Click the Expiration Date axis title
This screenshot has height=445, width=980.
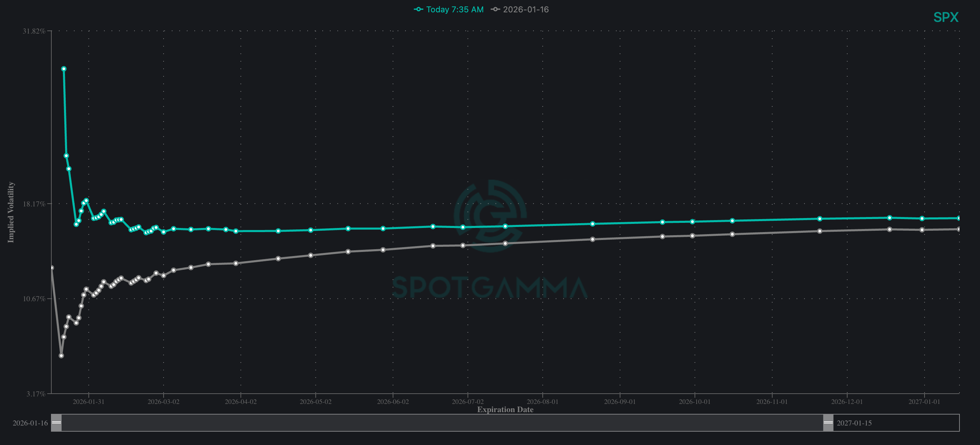coord(505,410)
